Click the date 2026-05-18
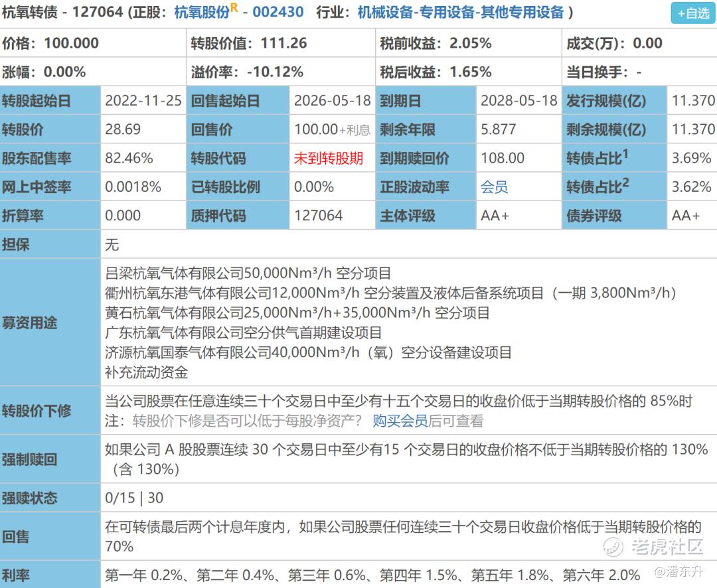This screenshot has height=588, width=717. 332,101
